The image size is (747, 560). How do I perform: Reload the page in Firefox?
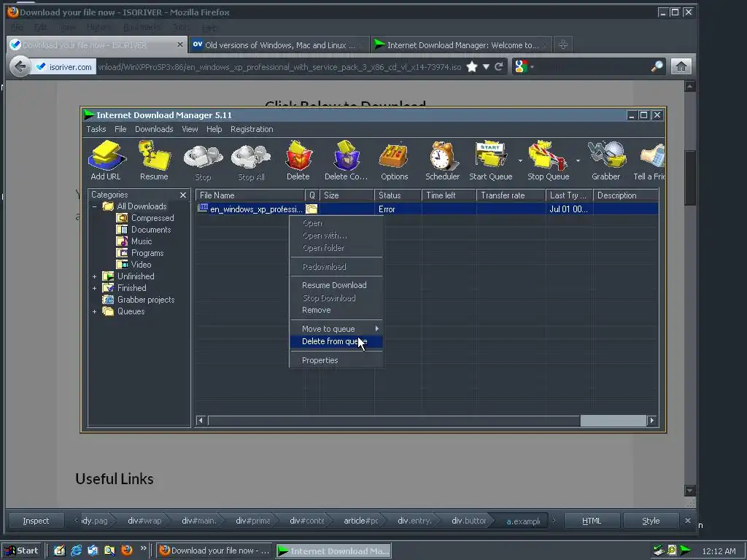(x=499, y=66)
